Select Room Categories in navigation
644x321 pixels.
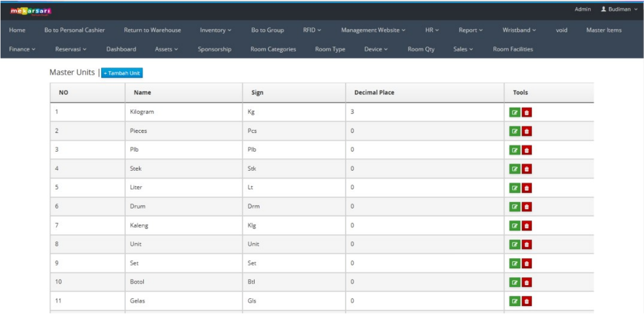(x=273, y=49)
